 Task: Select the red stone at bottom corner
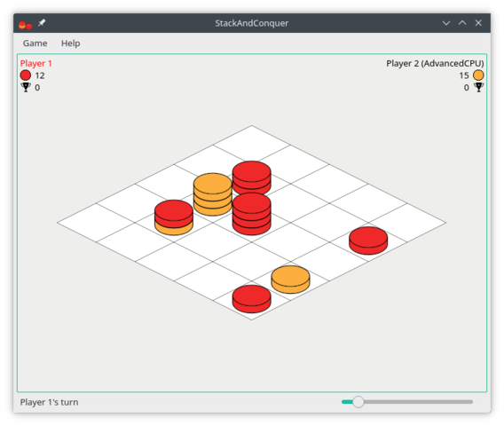[251, 299]
